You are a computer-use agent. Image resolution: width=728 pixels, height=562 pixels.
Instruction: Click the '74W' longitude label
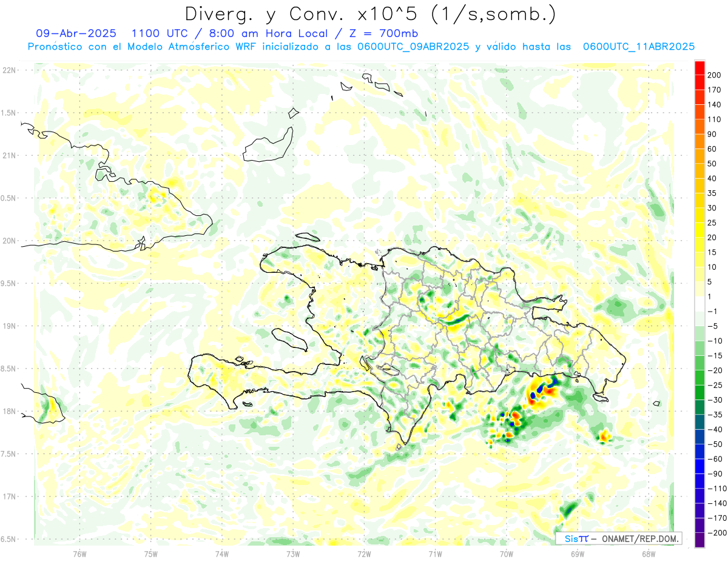(x=222, y=554)
